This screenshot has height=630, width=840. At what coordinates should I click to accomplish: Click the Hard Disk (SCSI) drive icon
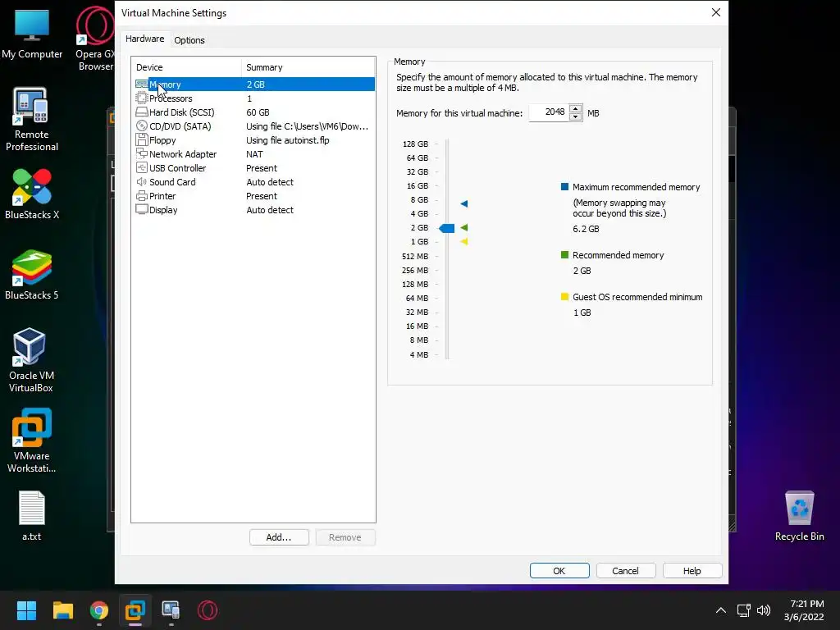pos(141,112)
